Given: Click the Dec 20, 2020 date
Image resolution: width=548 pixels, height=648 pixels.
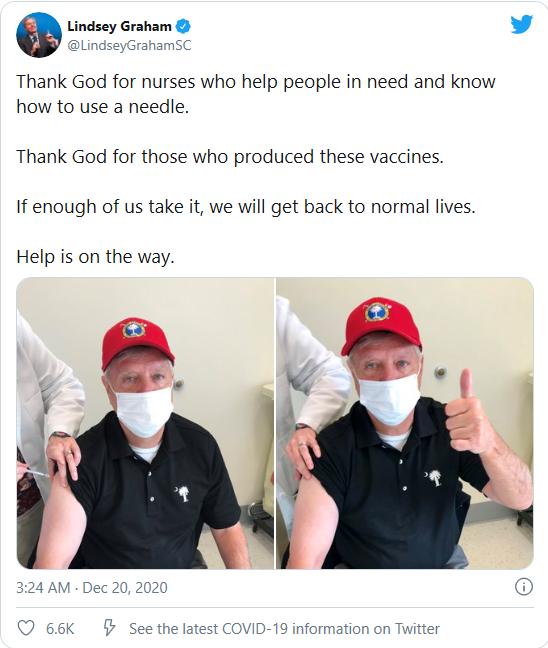Looking at the screenshot, I should (125, 587).
